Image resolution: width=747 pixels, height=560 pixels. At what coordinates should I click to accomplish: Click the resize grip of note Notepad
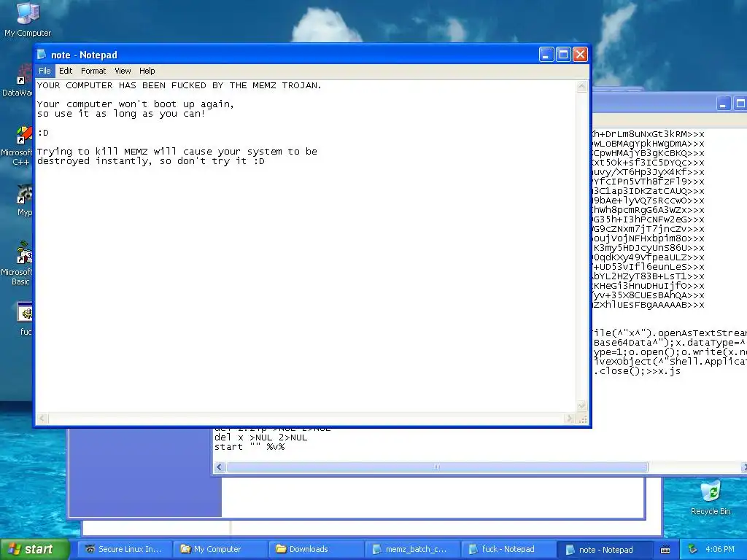point(582,419)
